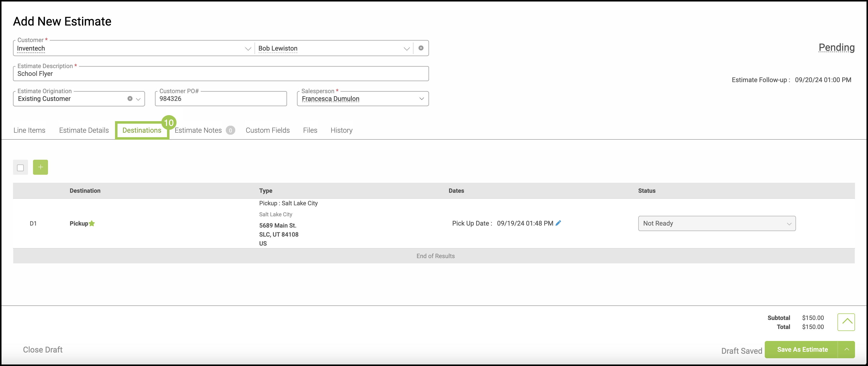Click into the Customer PO# field
This screenshot has width=868, height=366.
point(221,99)
